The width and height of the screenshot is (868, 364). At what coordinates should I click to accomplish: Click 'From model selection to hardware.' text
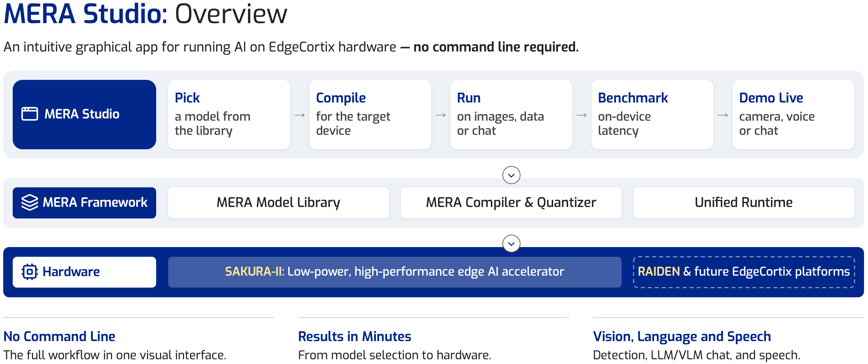pyautogui.click(x=395, y=355)
